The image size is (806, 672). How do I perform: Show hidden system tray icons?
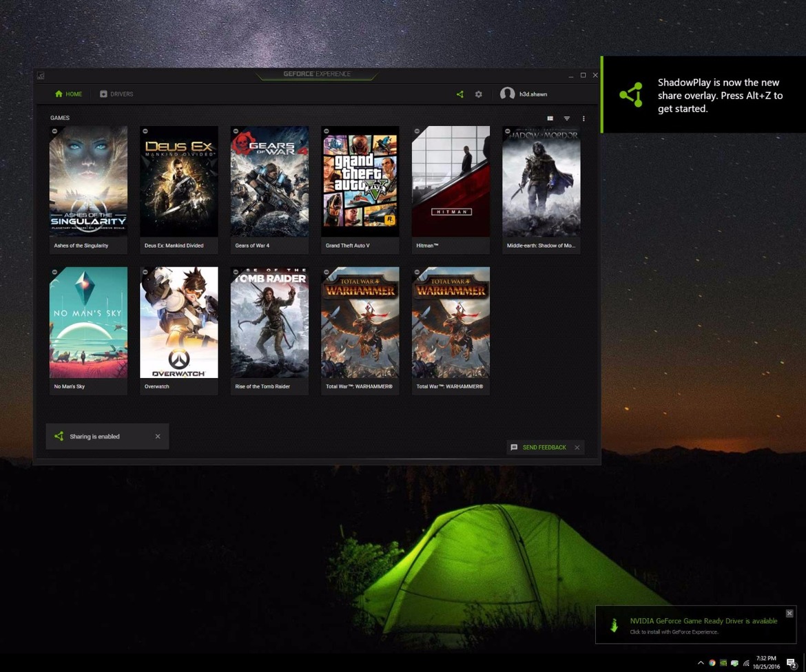(700, 663)
